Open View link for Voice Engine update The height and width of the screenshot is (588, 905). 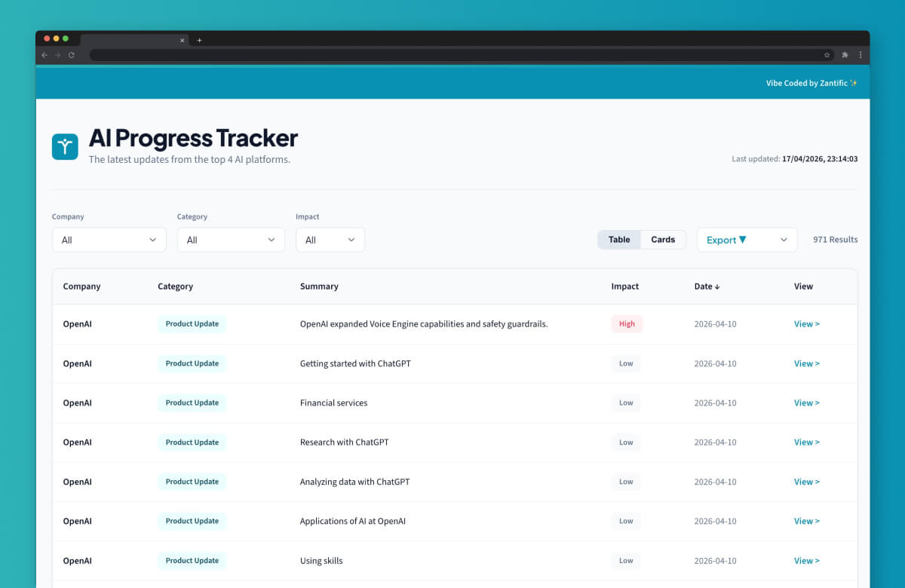806,324
